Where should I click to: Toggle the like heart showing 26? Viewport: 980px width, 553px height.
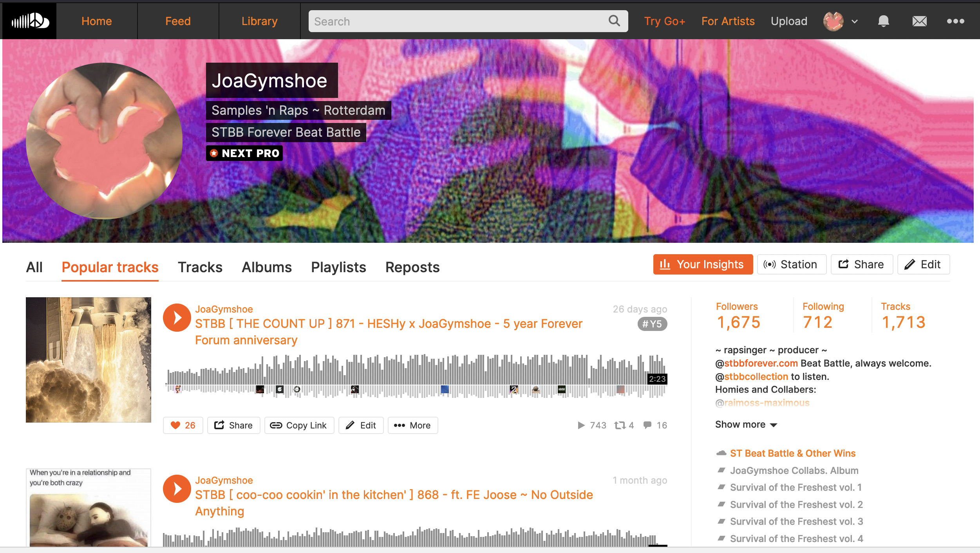[183, 425]
